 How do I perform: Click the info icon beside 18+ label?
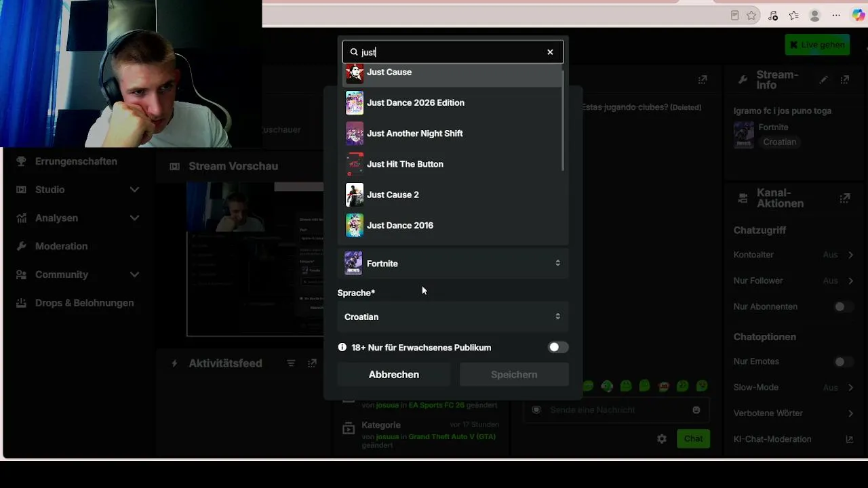[x=342, y=347]
